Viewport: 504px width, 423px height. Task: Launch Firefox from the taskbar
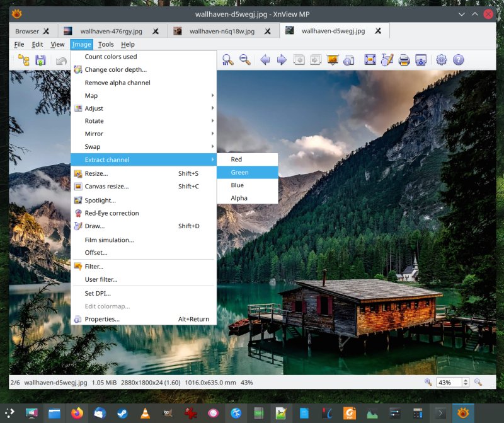pos(77,414)
